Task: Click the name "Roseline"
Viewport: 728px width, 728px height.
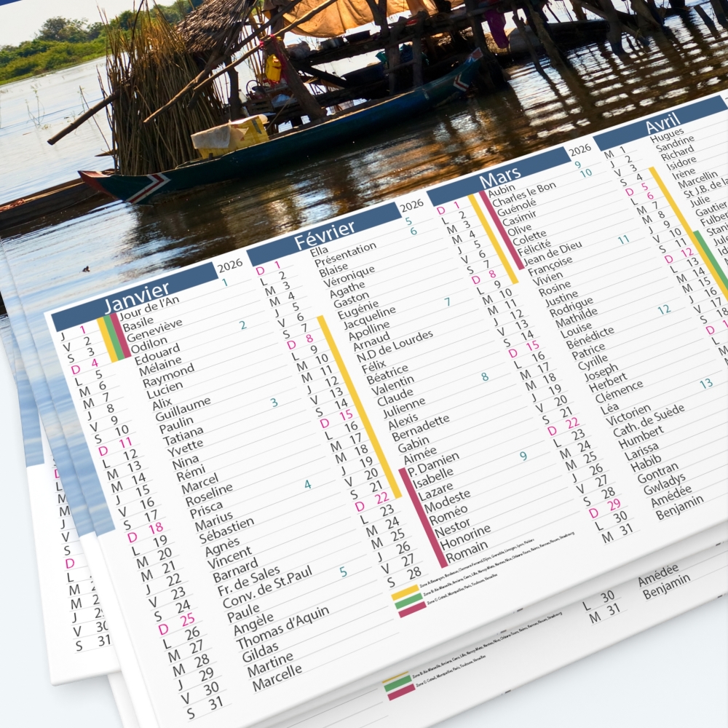Action: (x=209, y=495)
